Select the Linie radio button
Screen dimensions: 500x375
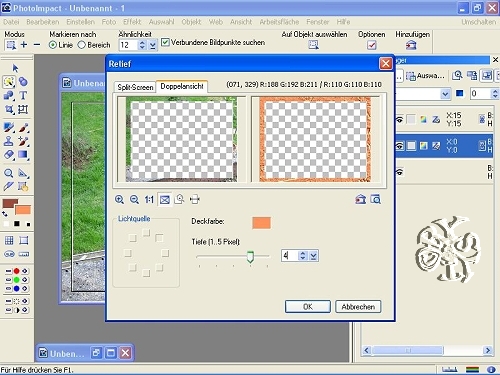52,45
